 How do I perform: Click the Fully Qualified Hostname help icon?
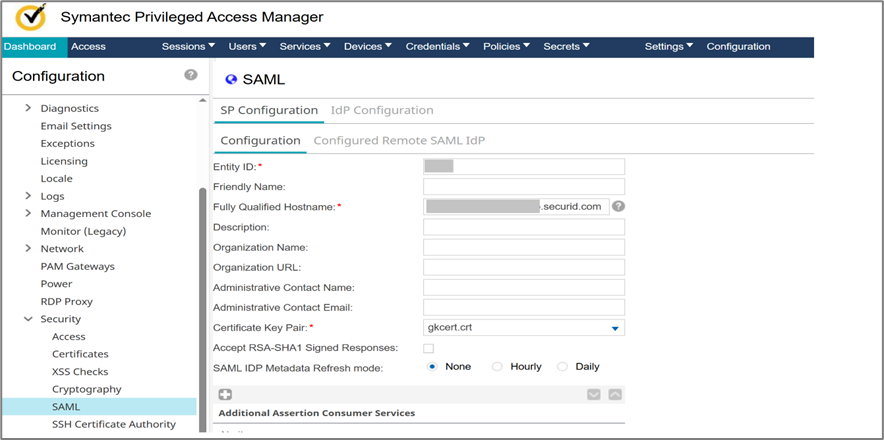[x=619, y=206]
